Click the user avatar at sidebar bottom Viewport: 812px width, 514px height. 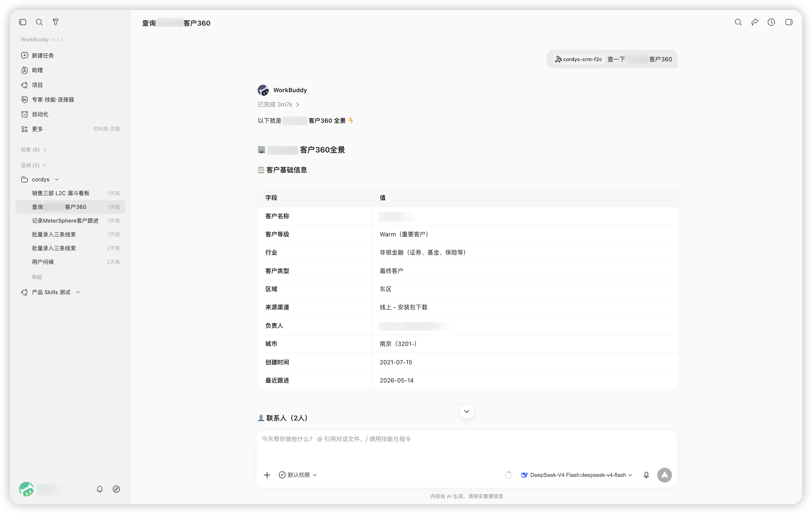(x=26, y=489)
